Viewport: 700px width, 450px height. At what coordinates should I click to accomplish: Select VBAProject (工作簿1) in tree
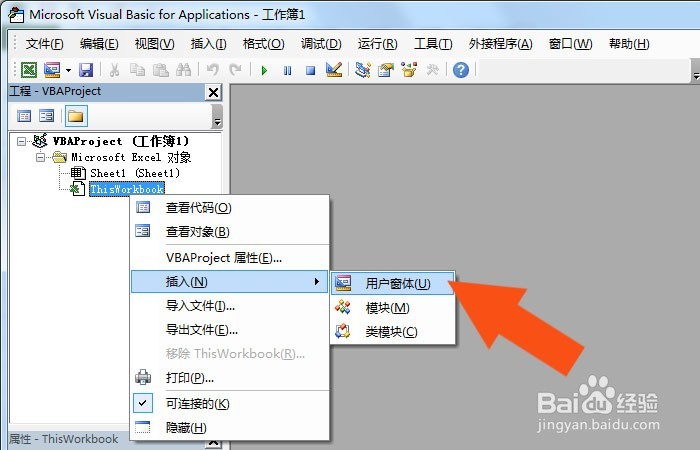(x=121, y=142)
